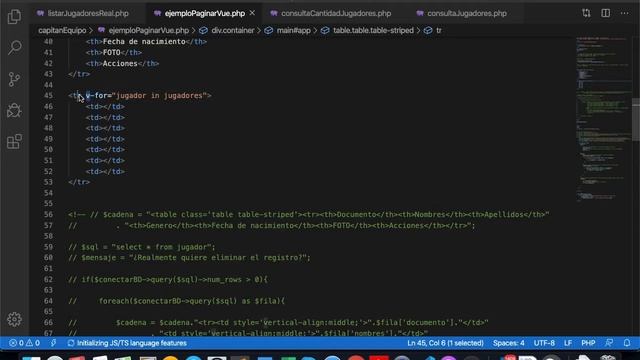Screen dimensions: 640x360
Task: Click Initializing JS/TS language features status
Action: point(127,343)
